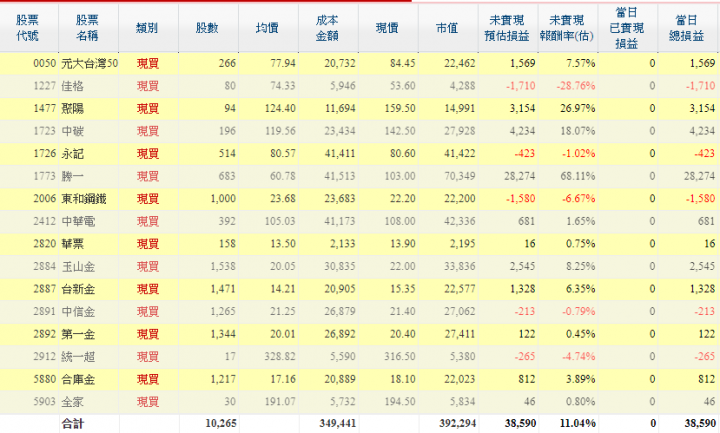This screenshot has width=720, height=433.
Task: Click stock name 玉山金
Action: tap(78, 266)
